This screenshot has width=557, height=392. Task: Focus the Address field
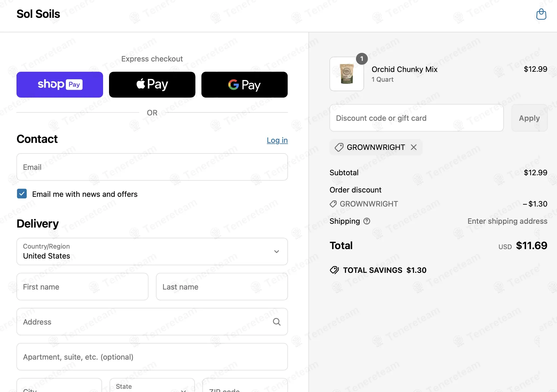click(152, 322)
